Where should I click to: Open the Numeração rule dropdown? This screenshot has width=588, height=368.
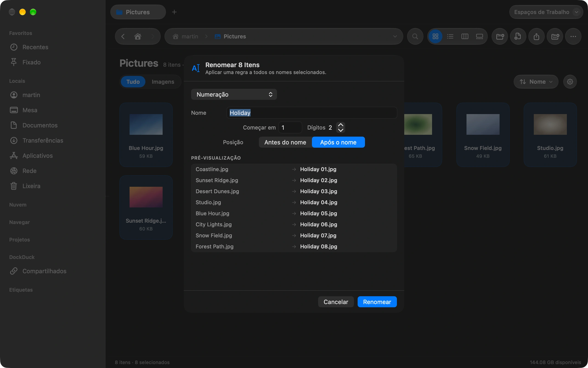click(234, 95)
